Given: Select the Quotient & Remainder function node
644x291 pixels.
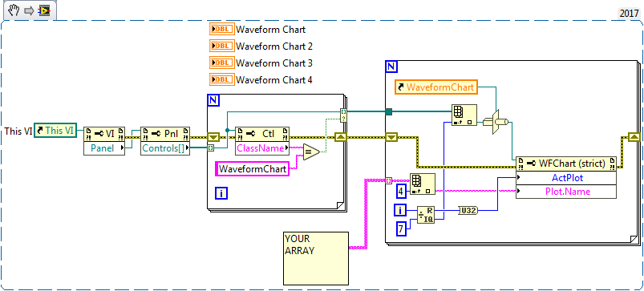Looking at the screenshot, I should (x=427, y=215).
